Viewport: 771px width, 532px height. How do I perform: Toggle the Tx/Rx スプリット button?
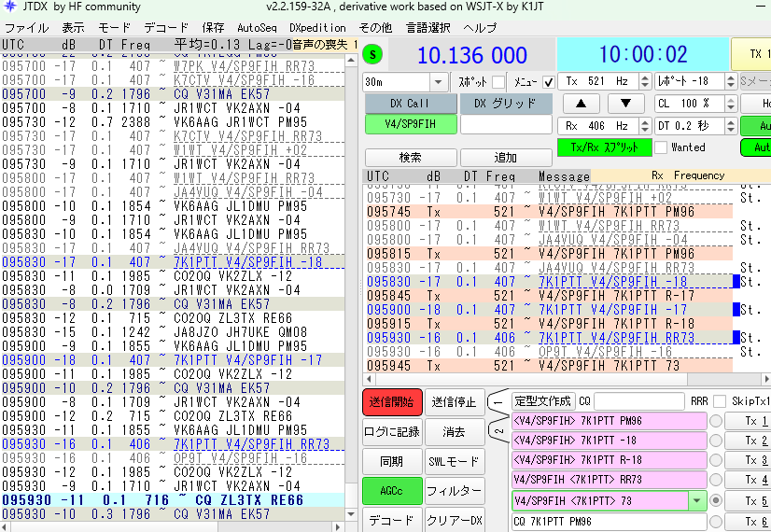604,147
